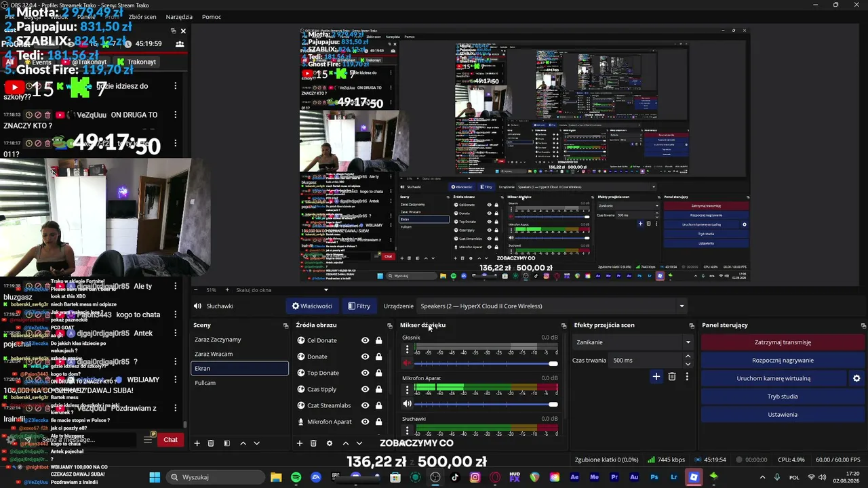Open Instagram from the taskbar
Viewport: 868px width, 488px height.
click(475, 477)
